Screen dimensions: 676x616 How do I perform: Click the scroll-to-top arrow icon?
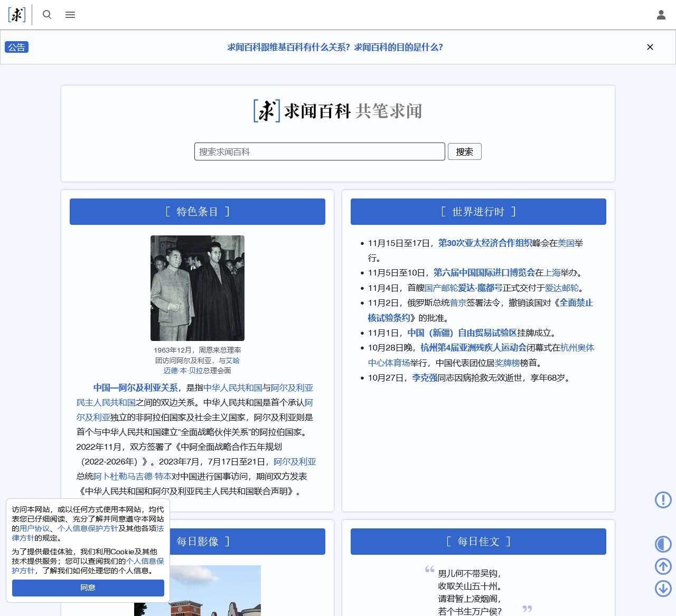tap(663, 566)
